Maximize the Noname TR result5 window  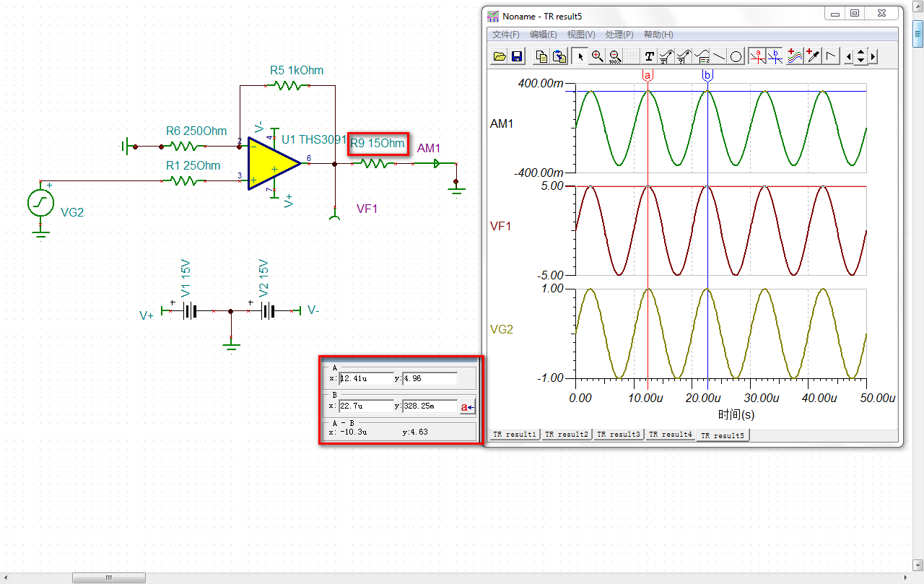(855, 13)
